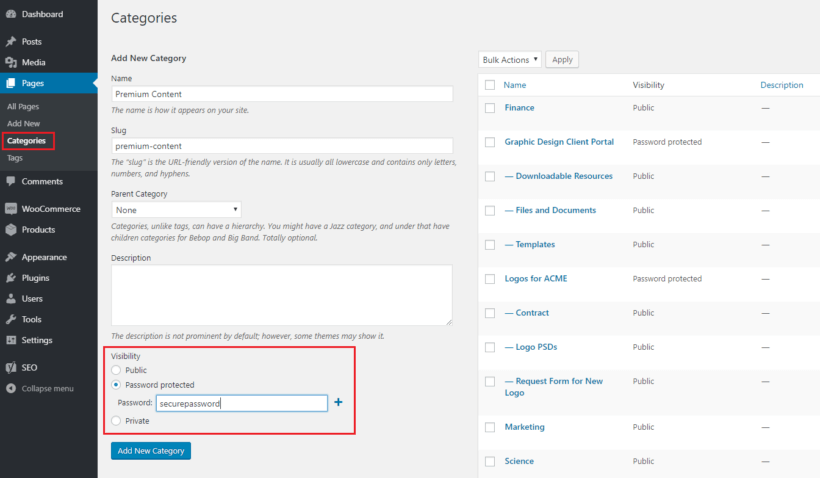Click the Apply button
The height and width of the screenshot is (478, 820).
562,60
